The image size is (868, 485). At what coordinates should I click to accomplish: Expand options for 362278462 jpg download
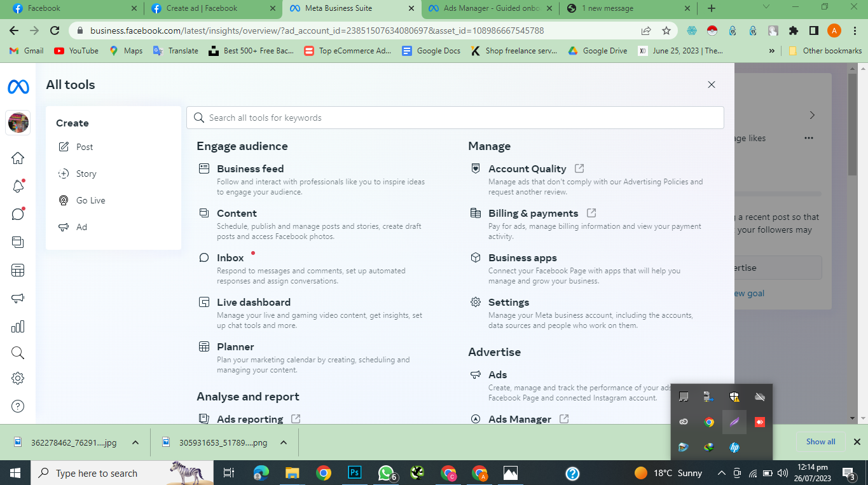(x=135, y=442)
